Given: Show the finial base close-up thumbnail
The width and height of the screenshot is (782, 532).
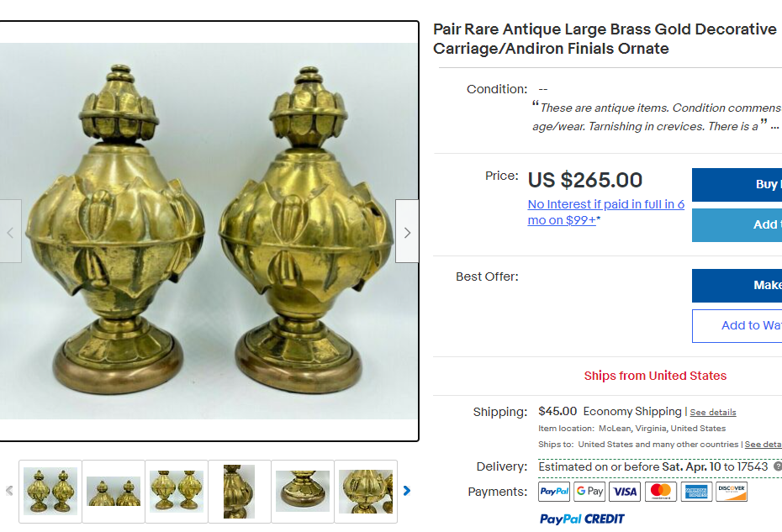Looking at the screenshot, I should pyautogui.click(x=303, y=492).
